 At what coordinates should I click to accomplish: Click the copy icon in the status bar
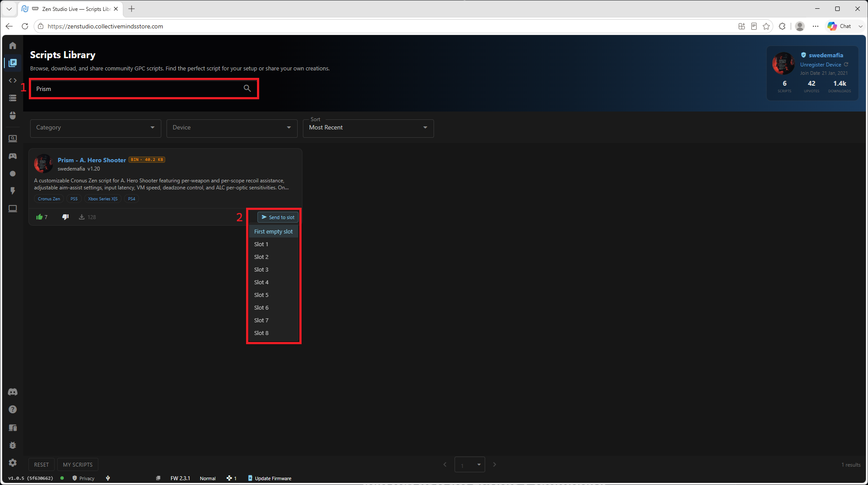pos(158,478)
